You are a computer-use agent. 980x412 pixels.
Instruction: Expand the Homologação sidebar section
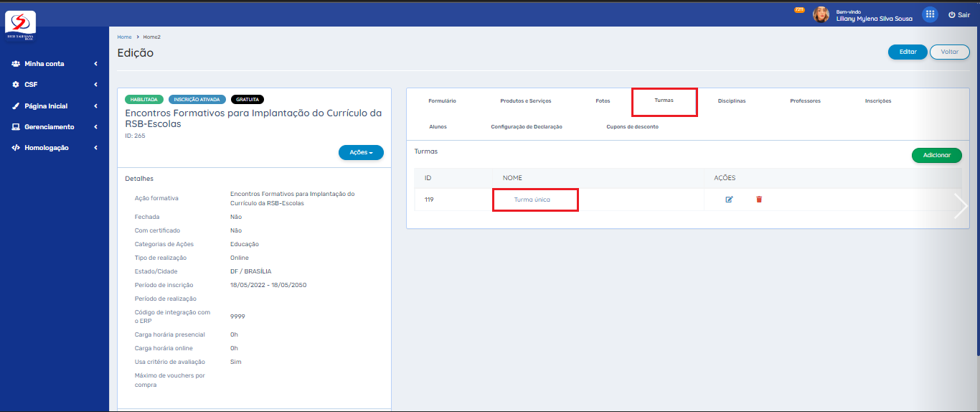[54, 148]
